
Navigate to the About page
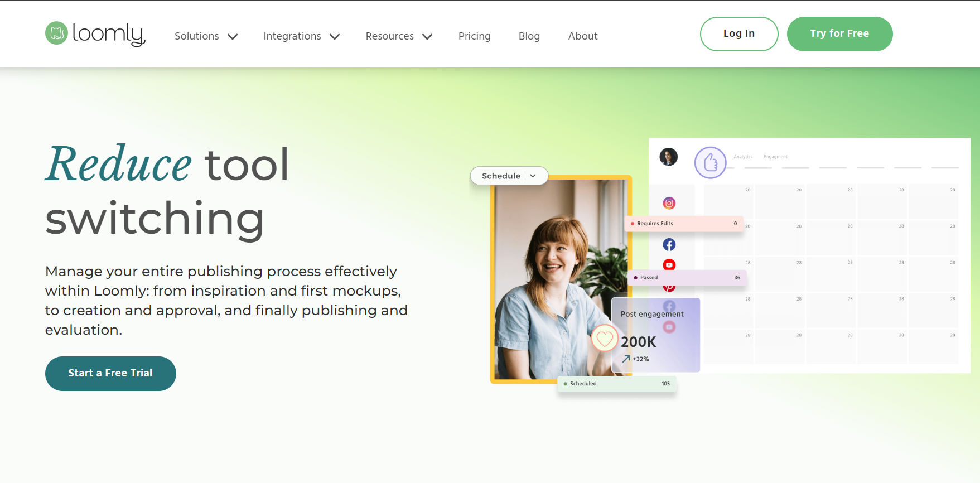click(582, 36)
